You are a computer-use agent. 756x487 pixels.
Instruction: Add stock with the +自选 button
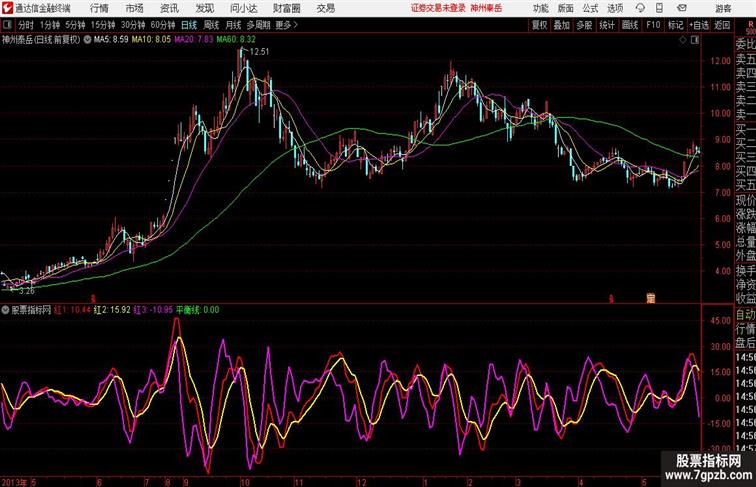[x=699, y=25]
